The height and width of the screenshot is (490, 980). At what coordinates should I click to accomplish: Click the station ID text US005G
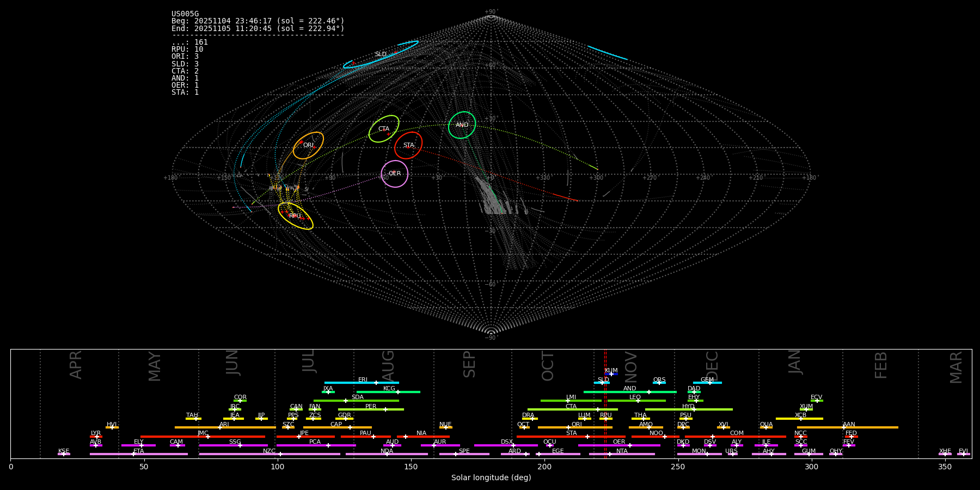pyautogui.click(x=185, y=14)
